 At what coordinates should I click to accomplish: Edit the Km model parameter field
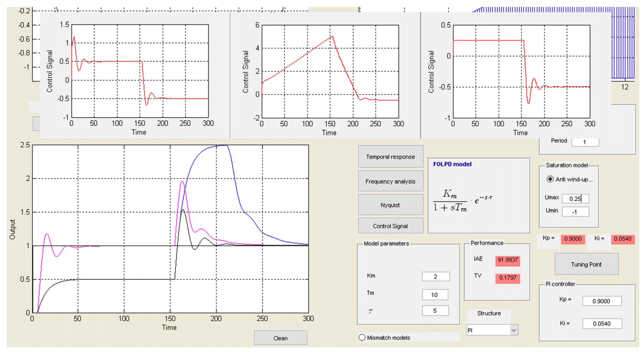click(x=436, y=276)
